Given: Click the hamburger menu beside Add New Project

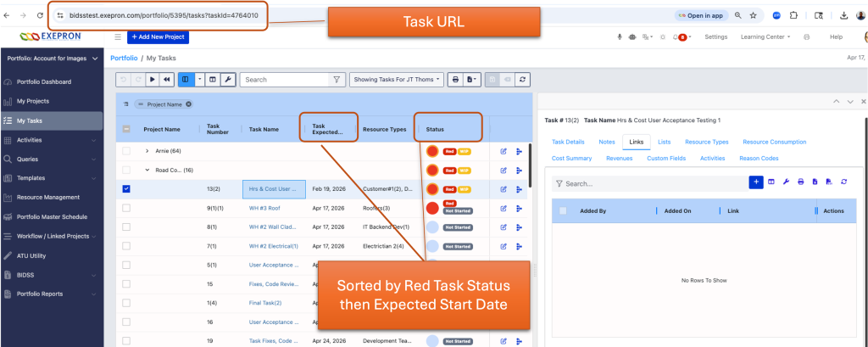Looking at the screenshot, I should [117, 37].
